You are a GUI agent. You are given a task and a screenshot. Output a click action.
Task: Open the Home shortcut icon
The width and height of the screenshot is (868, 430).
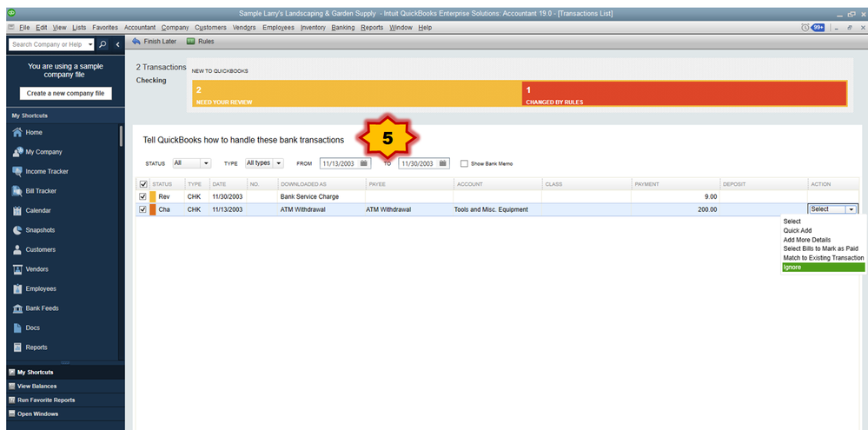[x=17, y=132]
